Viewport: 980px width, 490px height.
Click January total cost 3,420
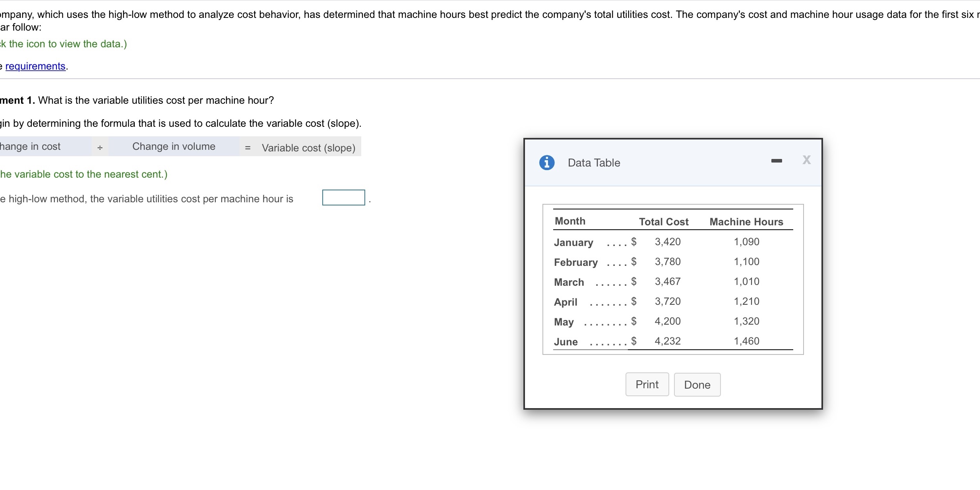pyautogui.click(x=668, y=242)
